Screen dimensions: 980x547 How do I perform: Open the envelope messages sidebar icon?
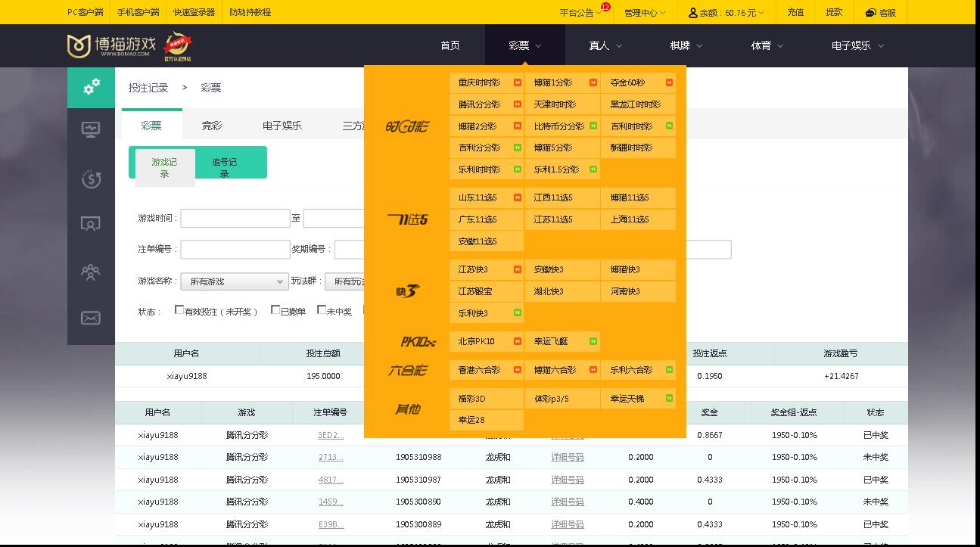click(x=91, y=318)
